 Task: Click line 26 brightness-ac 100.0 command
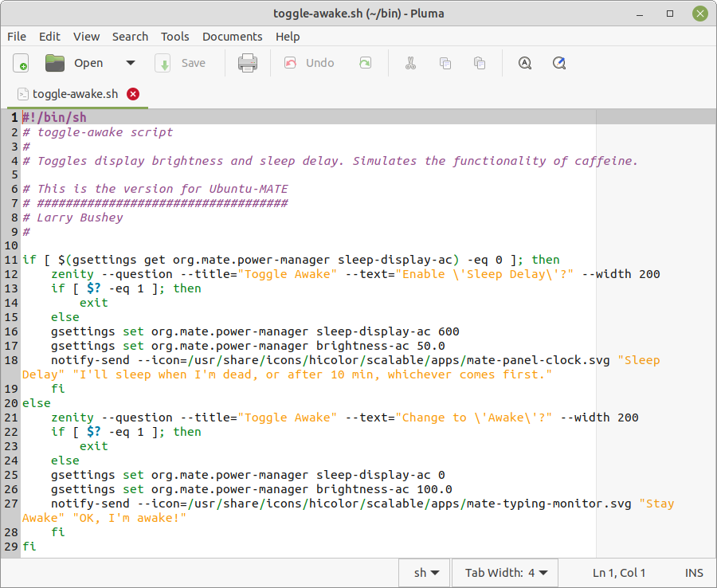tap(252, 489)
